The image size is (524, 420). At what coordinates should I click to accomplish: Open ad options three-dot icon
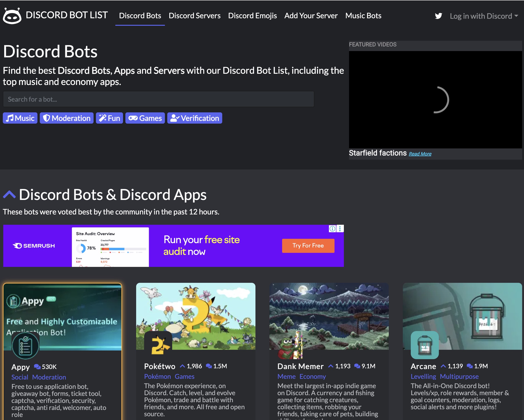tap(340, 228)
